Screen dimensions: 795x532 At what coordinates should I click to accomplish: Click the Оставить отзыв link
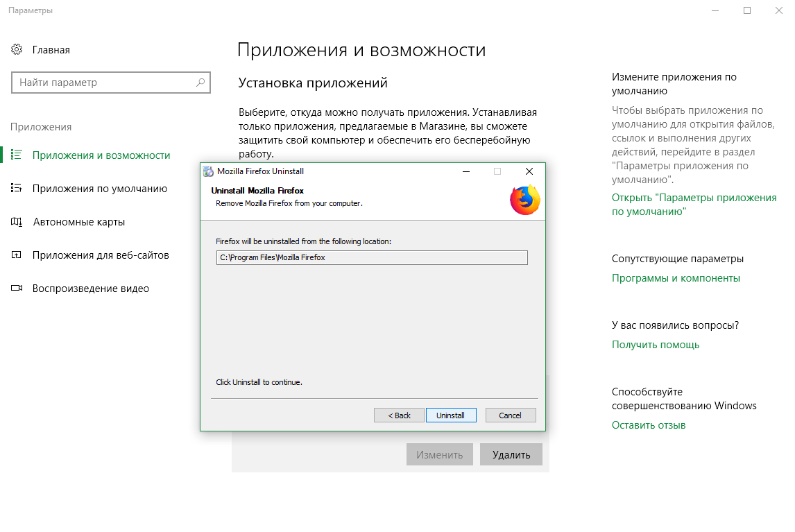tap(648, 425)
